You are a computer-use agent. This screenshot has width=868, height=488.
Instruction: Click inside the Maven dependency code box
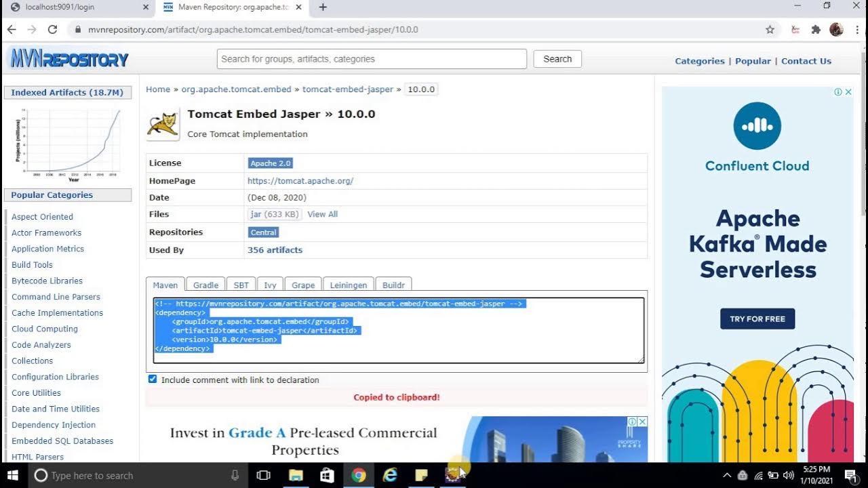point(399,330)
